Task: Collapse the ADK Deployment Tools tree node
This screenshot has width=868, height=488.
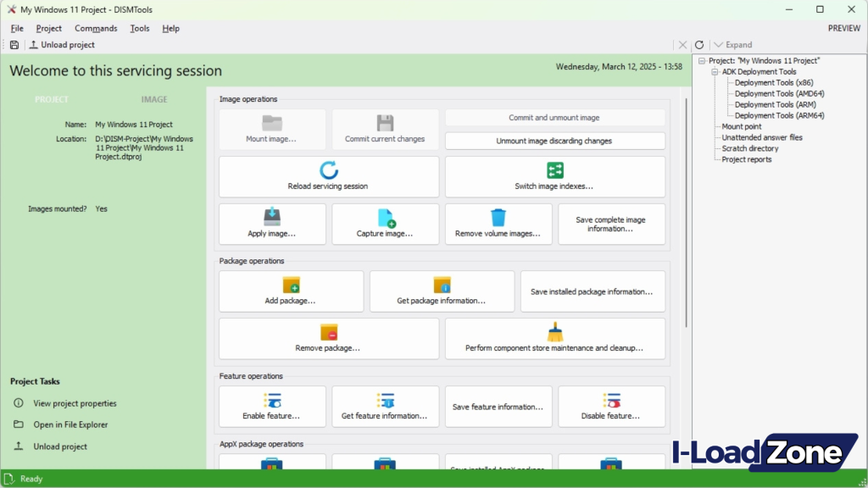Action: click(715, 72)
